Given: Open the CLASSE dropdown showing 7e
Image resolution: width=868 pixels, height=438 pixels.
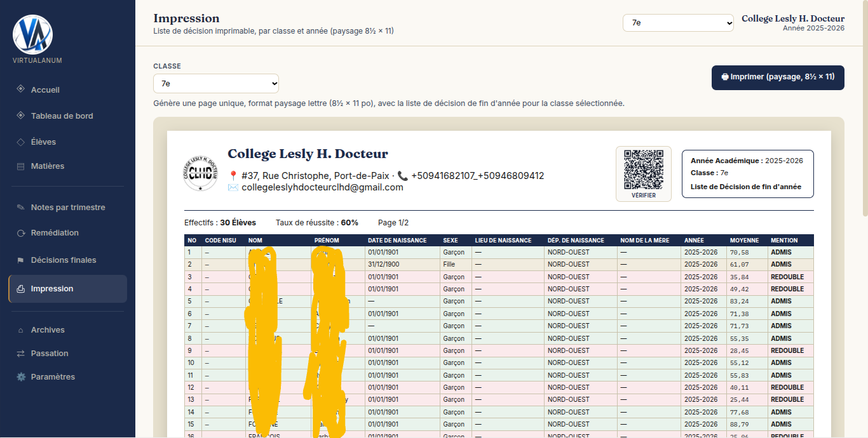Looking at the screenshot, I should pos(216,83).
